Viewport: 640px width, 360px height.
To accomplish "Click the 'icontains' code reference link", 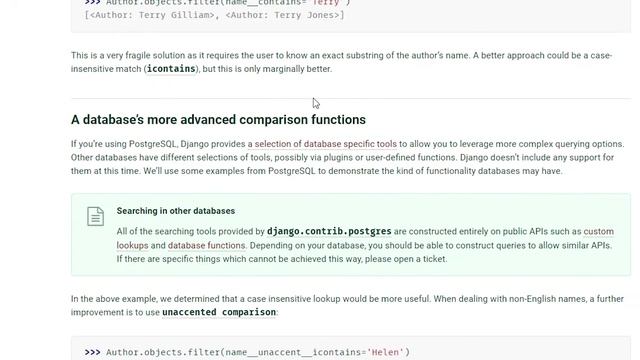I will pyautogui.click(x=171, y=69).
